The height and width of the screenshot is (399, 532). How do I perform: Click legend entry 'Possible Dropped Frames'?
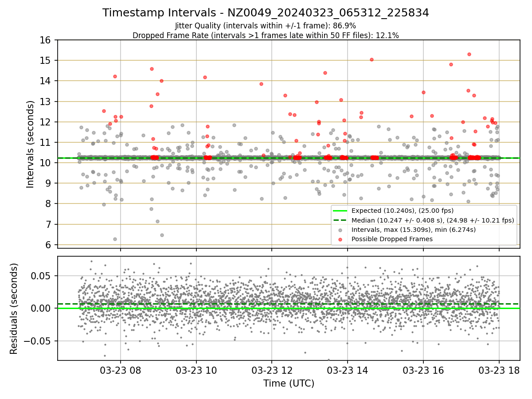pos(392,239)
